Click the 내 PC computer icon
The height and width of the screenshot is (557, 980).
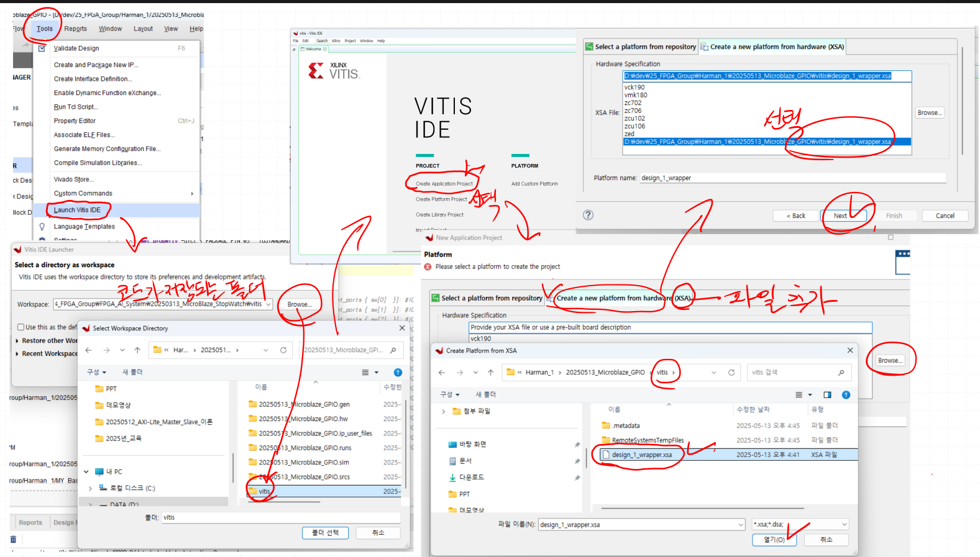(x=99, y=472)
